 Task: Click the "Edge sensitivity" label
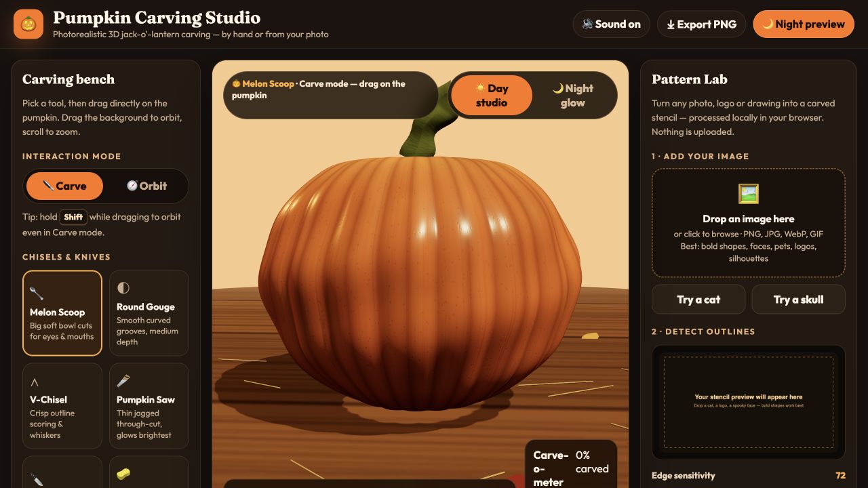(684, 475)
